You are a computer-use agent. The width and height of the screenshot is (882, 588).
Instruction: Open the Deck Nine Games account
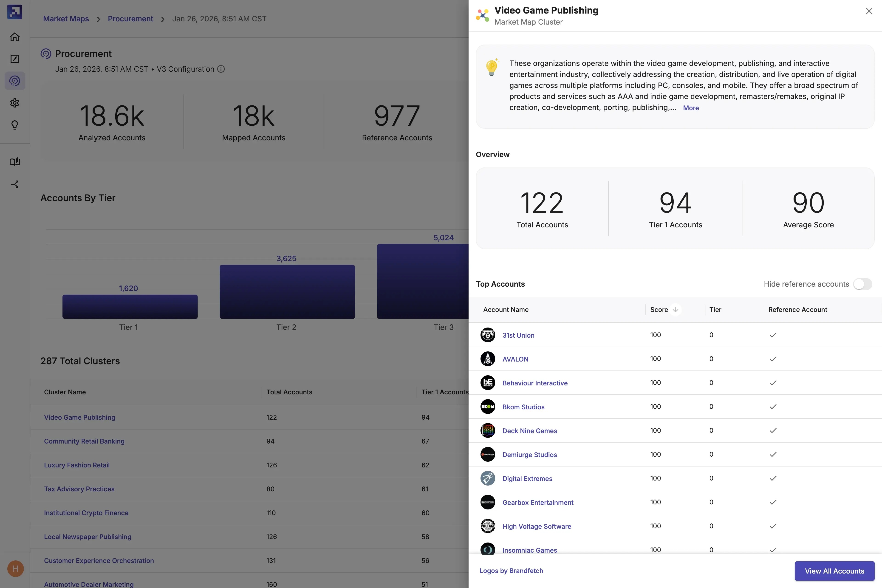point(529,431)
